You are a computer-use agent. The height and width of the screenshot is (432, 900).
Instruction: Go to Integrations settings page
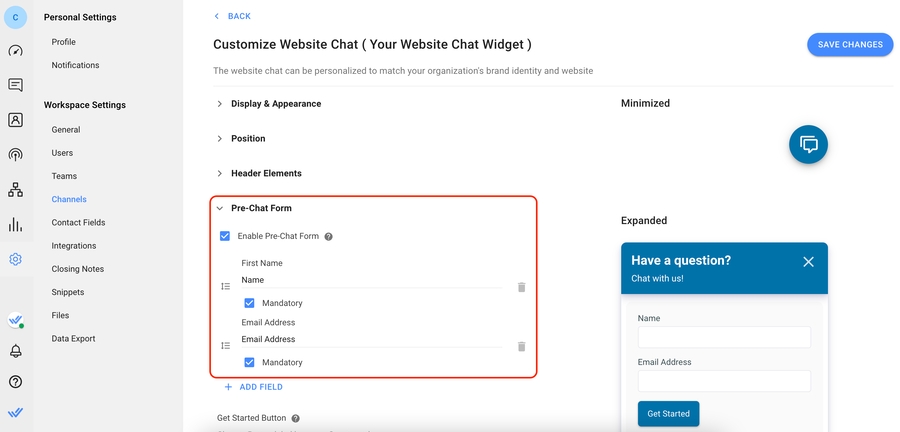pyautogui.click(x=74, y=246)
